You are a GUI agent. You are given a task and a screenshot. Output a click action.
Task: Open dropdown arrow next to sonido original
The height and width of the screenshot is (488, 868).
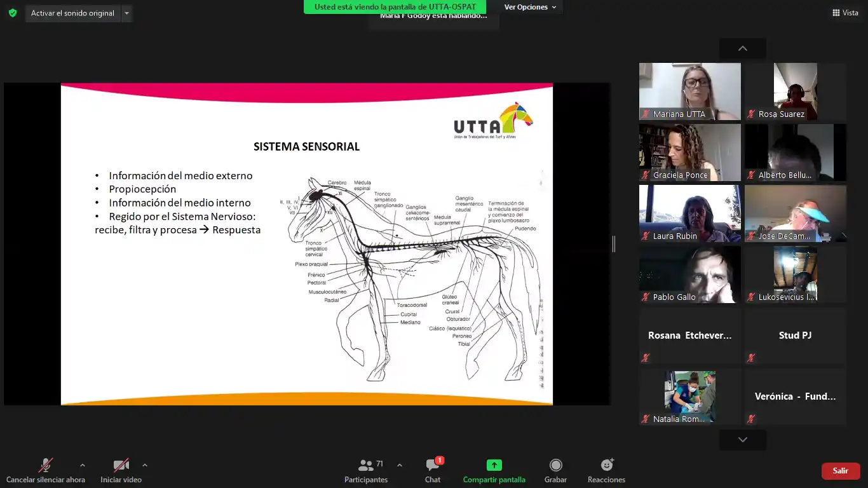click(126, 13)
